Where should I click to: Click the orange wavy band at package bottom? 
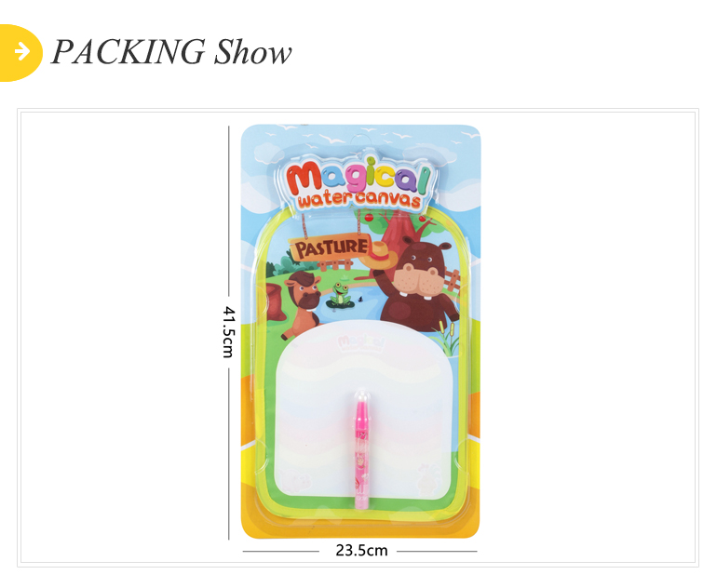coord(360,522)
